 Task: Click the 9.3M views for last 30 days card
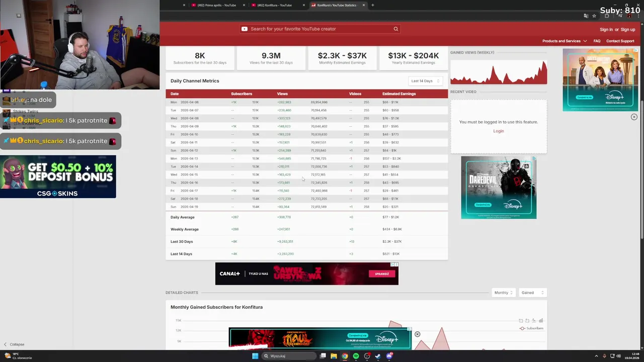(271, 58)
